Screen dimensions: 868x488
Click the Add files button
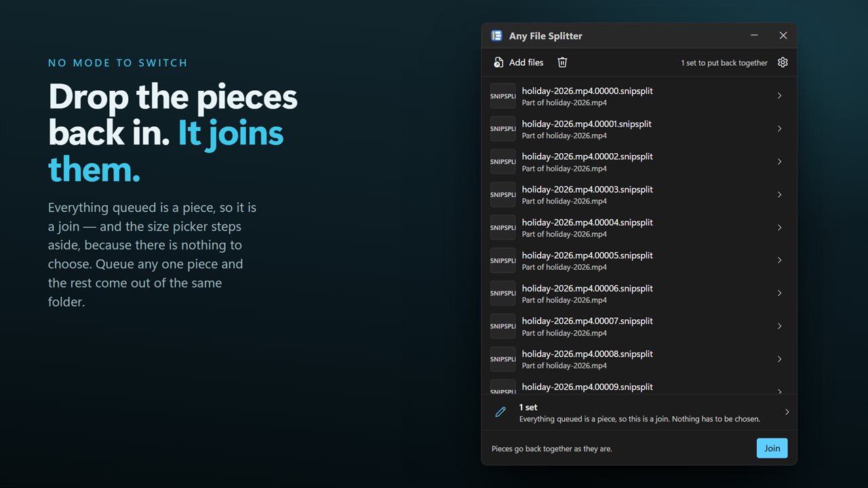point(518,62)
